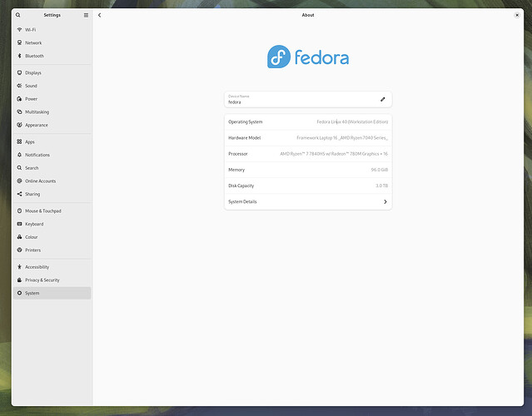
Task: Go back with the header arrow
Action: pos(99,15)
